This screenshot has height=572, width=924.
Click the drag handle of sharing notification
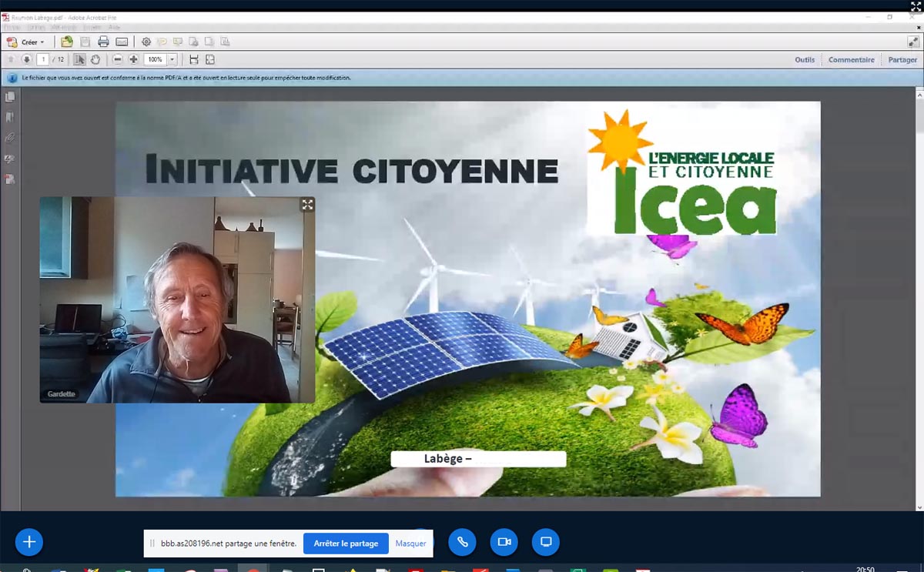point(152,543)
